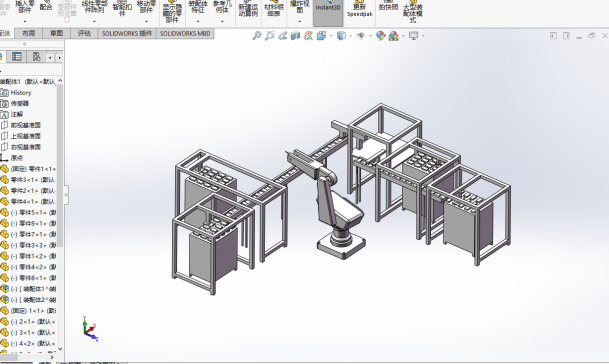Switch to the 布局 layout tab

pos(28,33)
